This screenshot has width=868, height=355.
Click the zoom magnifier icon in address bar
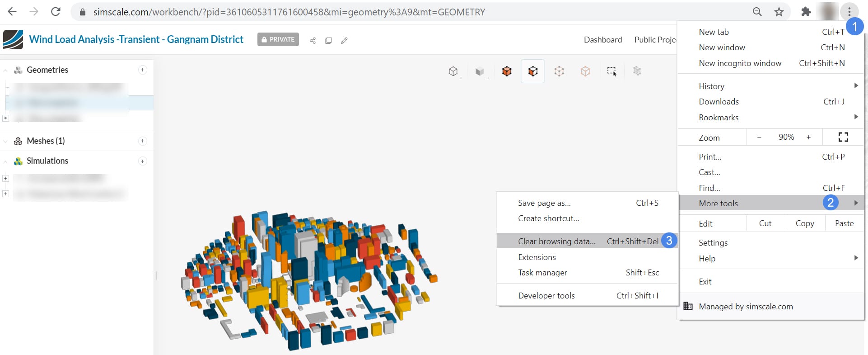coord(757,12)
